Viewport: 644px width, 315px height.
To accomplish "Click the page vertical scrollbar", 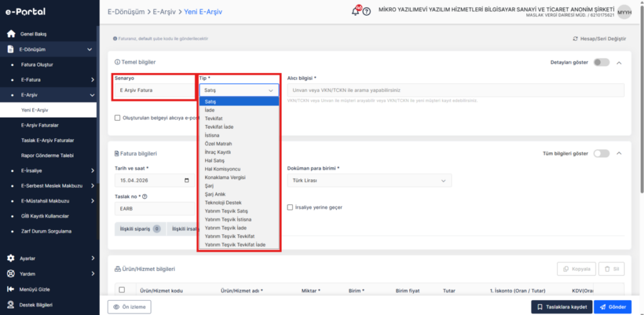I will pyautogui.click(x=641, y=99).
